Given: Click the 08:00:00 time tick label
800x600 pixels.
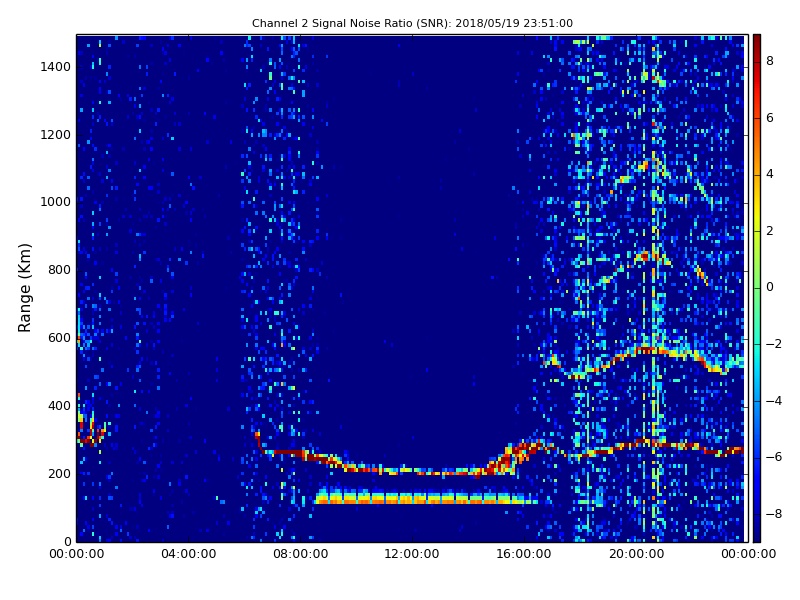Looking at the screenshot, I should pyautogui.click(x=301, y=554).
